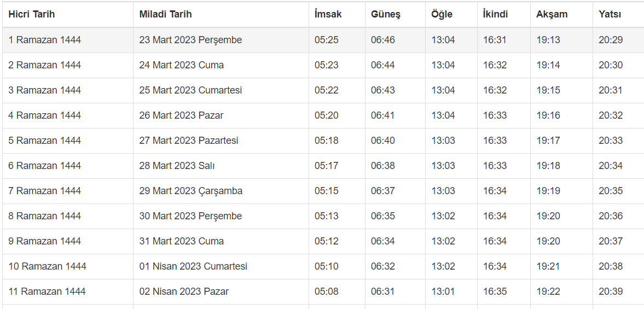The width and height of the screenshot is (644, 309).
Task: Select the 6 Ramazan 1444 cell
Action: click(x=44, y=166)
